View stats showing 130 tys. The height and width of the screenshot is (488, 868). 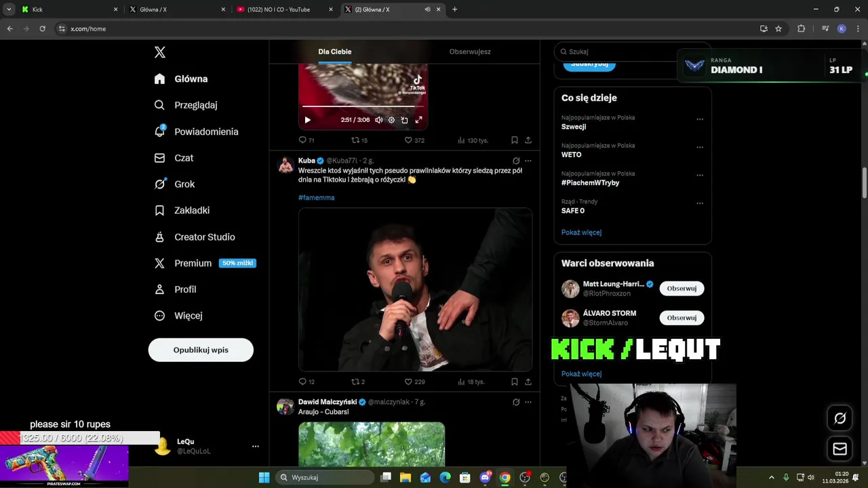473,140
